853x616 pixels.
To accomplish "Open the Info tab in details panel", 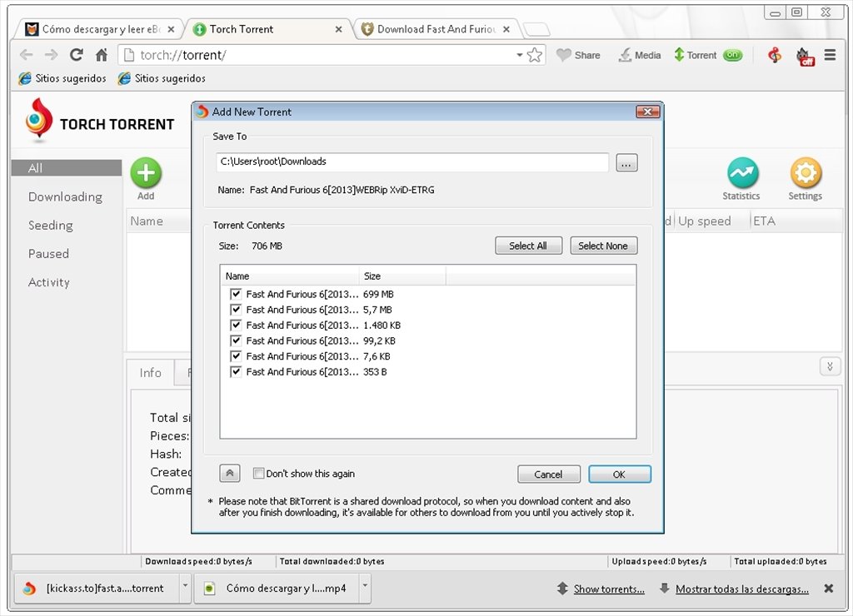I will point(151,372).
